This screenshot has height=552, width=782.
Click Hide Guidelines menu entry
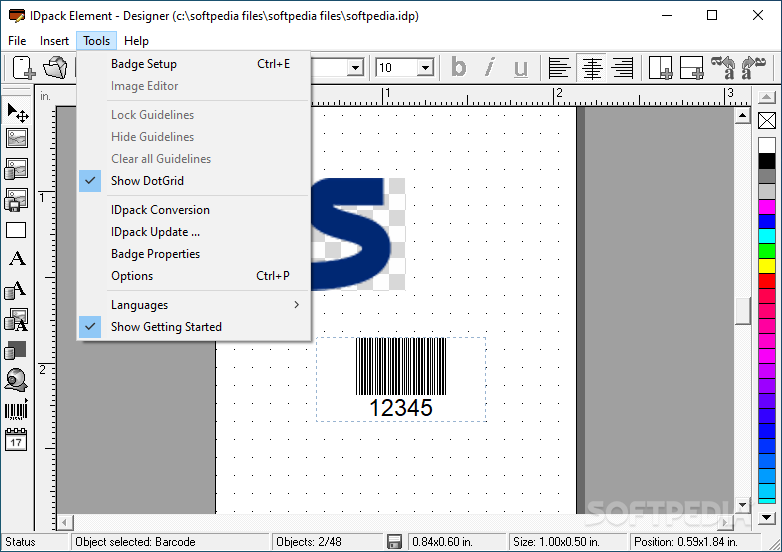[x=194, y=137]
